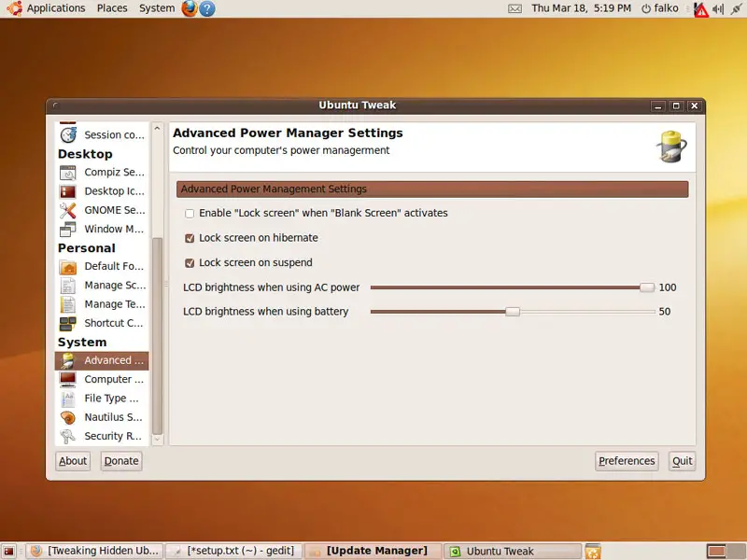Uncheck Lock screen on hibernate
Image resolution: width=747 pixels, height=560 pixels.
[x=190, y=238]
